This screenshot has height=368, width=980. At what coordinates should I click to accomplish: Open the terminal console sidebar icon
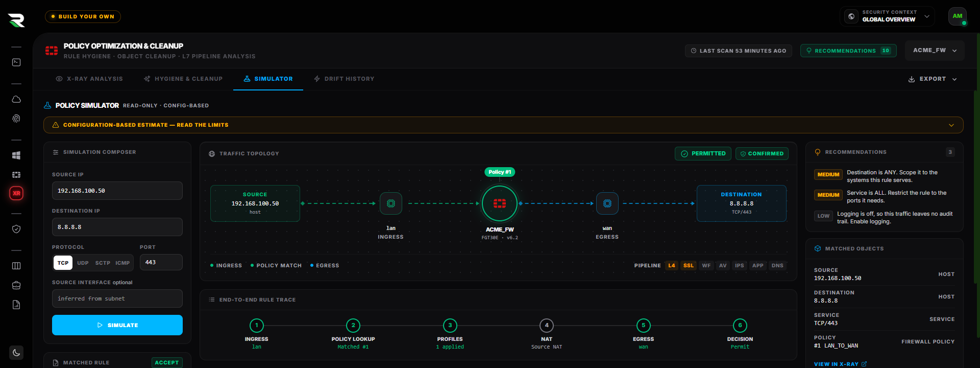16,62
